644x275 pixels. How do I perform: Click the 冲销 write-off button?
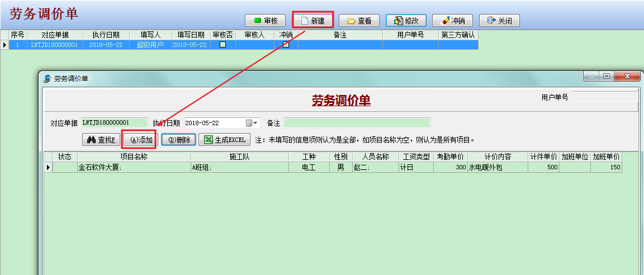[x=452, y=21]
